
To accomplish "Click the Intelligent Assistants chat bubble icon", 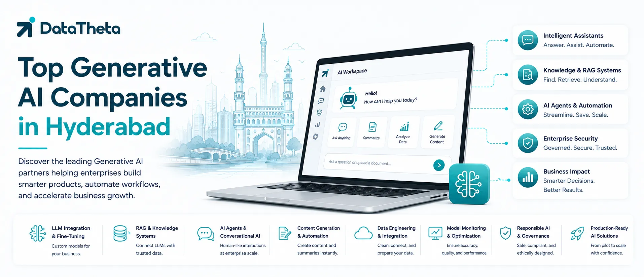I will point(528,40).
